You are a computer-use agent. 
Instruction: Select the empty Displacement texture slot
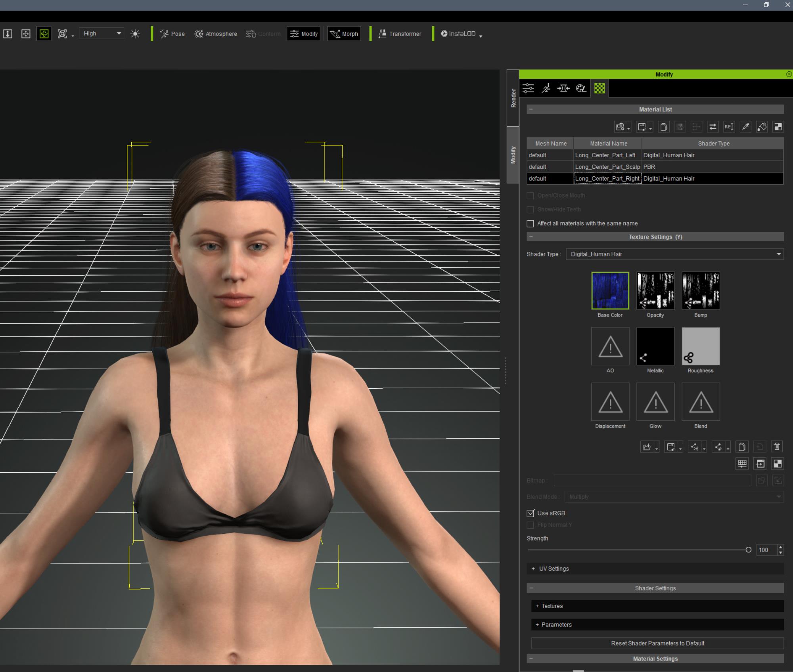(x=610, y=401)
